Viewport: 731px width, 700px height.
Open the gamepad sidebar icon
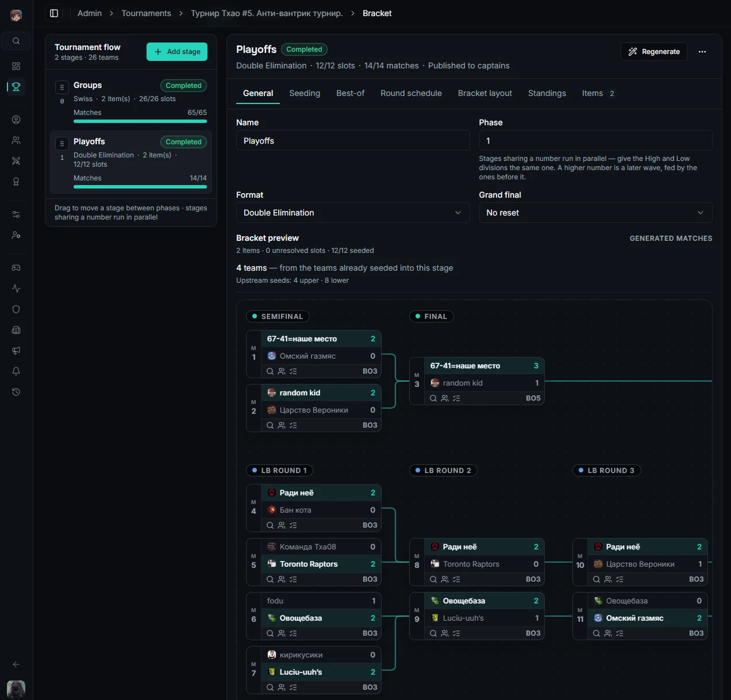point(16,268)
